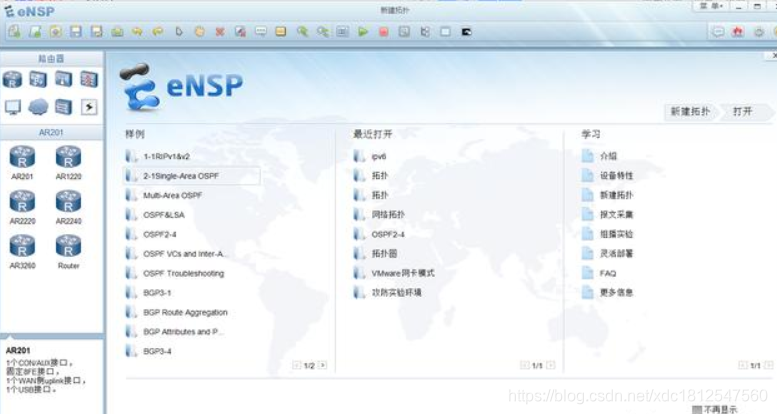Pick the generic Router device
The width and height of the screenshot is (777, 414).
68,252
